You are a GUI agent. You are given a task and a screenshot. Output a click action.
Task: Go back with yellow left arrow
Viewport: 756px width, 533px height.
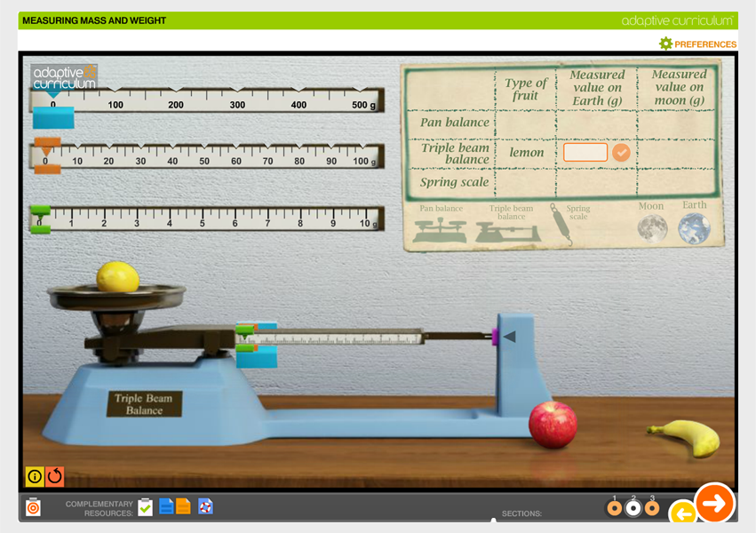tap(682, 513)
